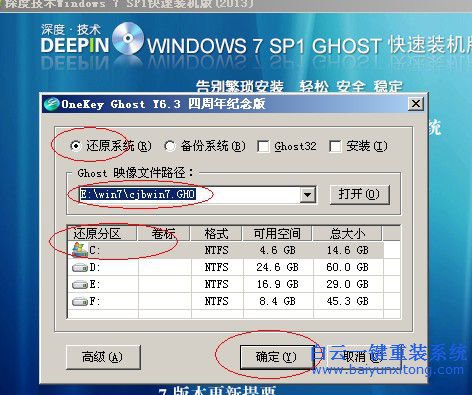Viewport: 472px width, 395px height.
Task: Sort by 总大小 column header
Action: coord(347,234)
